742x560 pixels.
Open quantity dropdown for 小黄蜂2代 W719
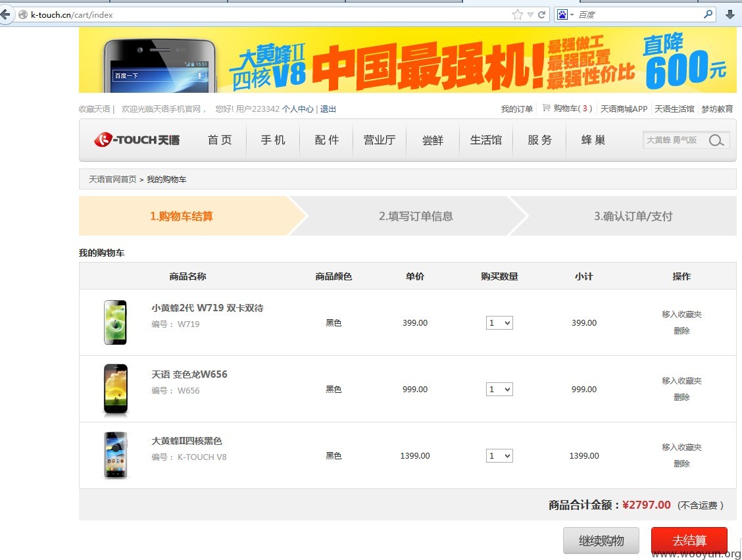[x=499, y=323]
